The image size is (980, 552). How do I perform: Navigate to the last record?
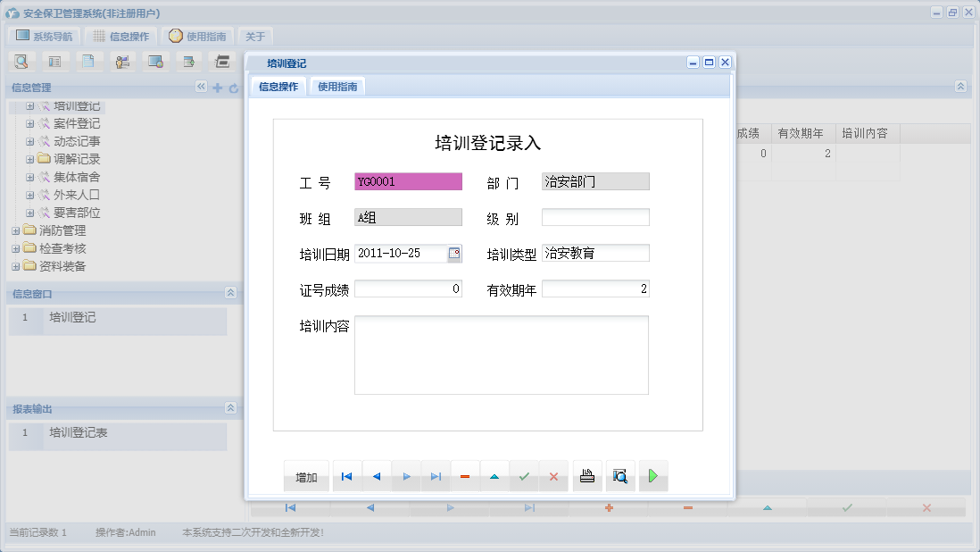[436, 476]
